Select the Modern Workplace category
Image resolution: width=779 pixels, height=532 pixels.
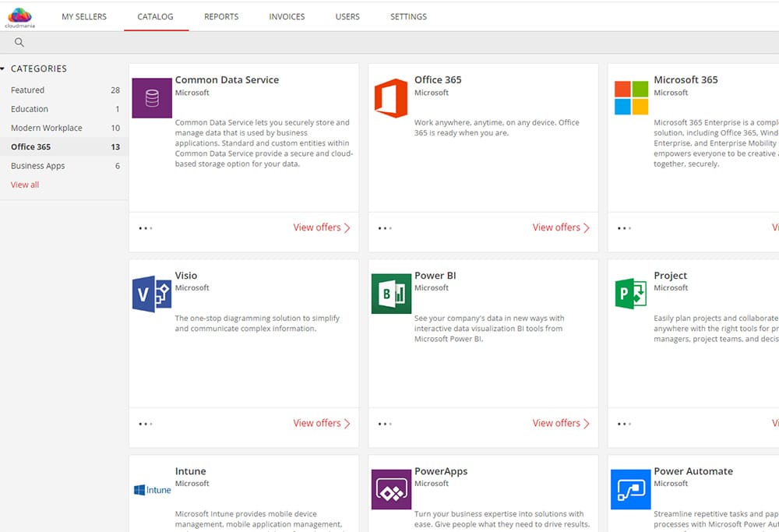click(46, 128)
